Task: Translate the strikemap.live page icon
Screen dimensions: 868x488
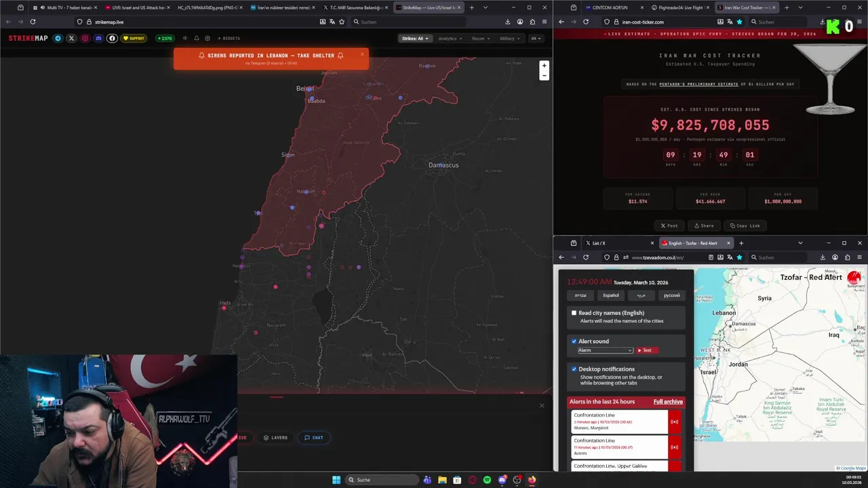Action: click(332, 22)
